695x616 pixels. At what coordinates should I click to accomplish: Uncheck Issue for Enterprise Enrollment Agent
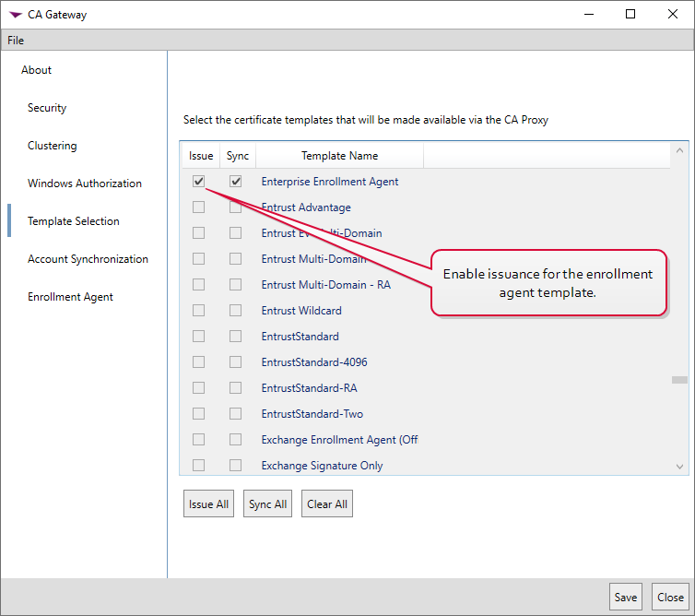click(x=199, y=182)
